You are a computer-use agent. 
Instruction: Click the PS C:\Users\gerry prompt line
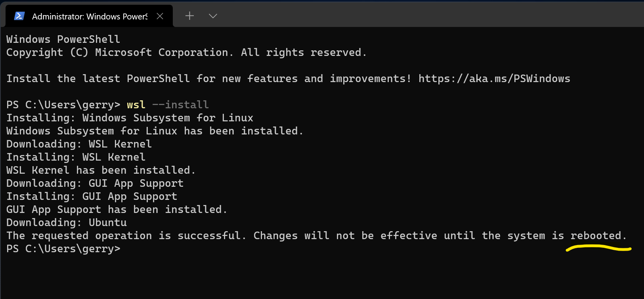click(63, 249)
